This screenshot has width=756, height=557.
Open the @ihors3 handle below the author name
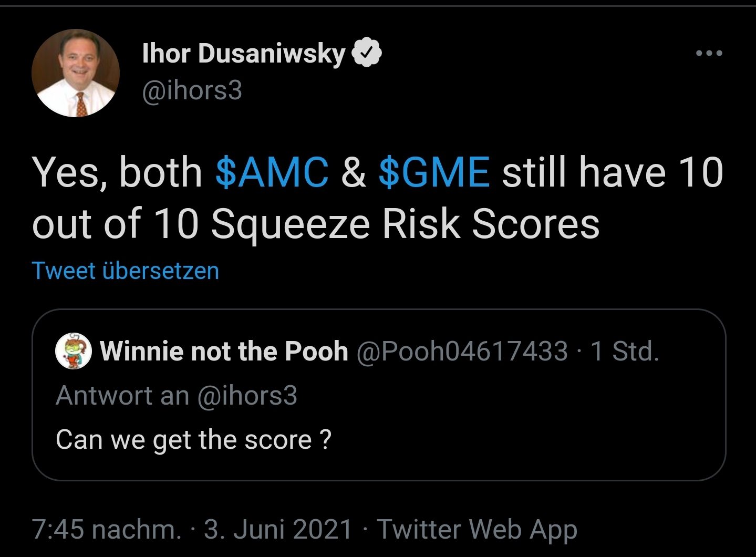point(192,90)
